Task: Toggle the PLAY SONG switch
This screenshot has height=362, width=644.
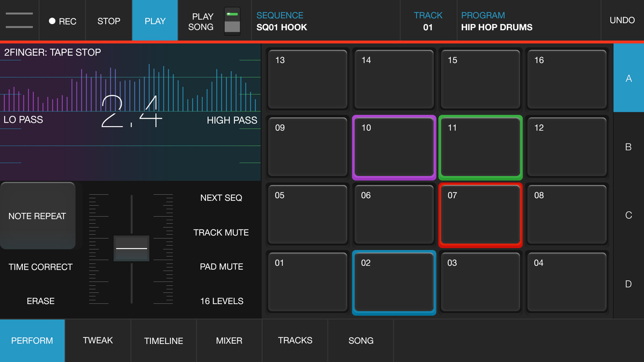Action: [x=232, y=21]
